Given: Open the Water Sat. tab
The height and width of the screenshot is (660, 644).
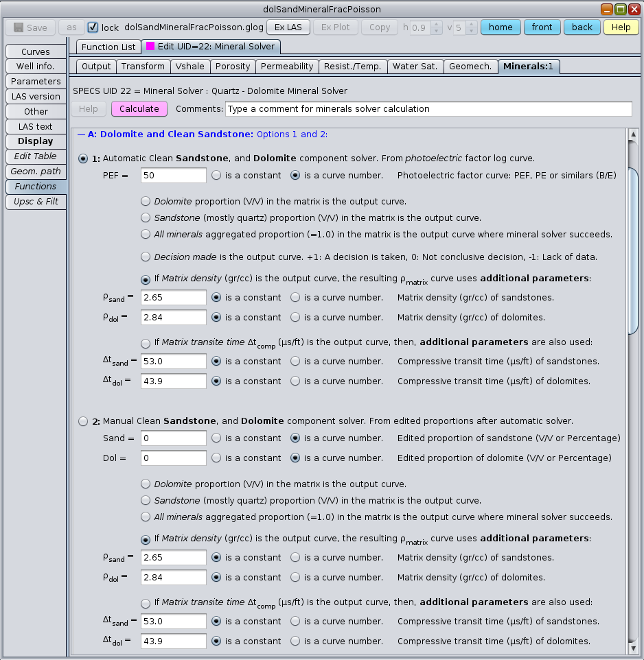Looking at the screenshot, I should tap(415, 67).
